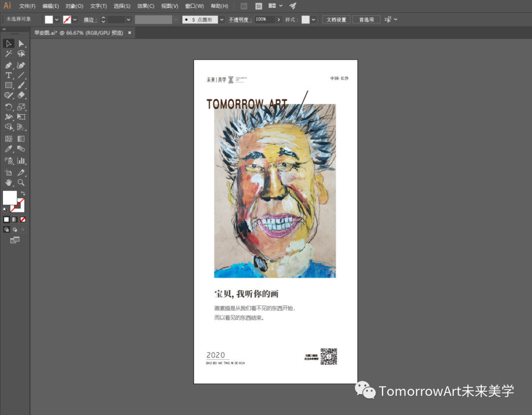Screen dimensions: 532x415
Task: Set paint mode to solid Color
Action: tap(6, 219)
